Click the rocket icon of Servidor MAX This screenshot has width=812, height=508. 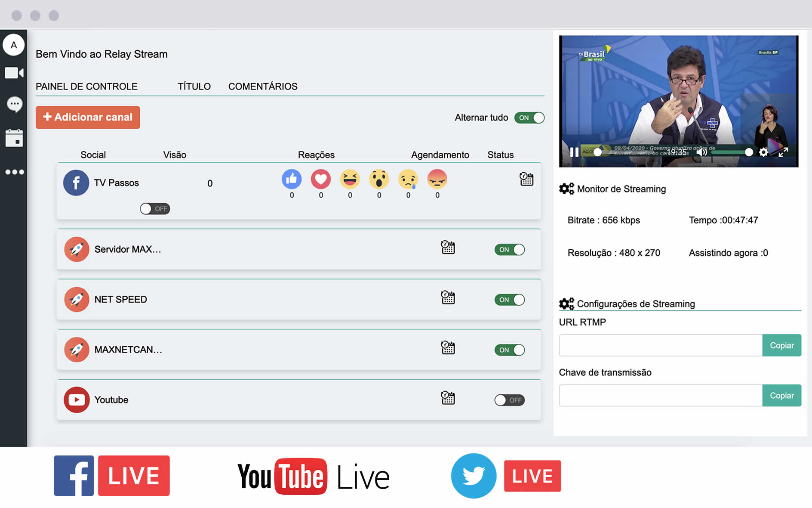click(77, 249)
